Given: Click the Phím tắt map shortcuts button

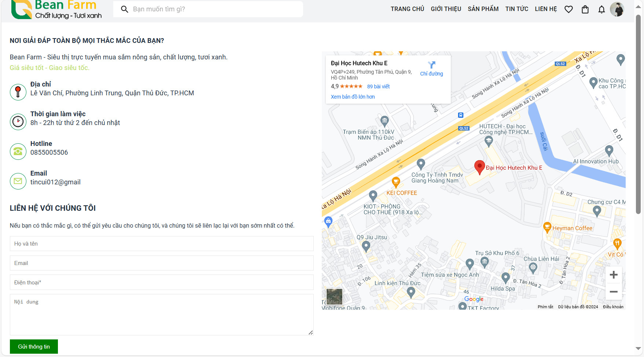Looking at the screenshot, I should click(x=545, y=307).
